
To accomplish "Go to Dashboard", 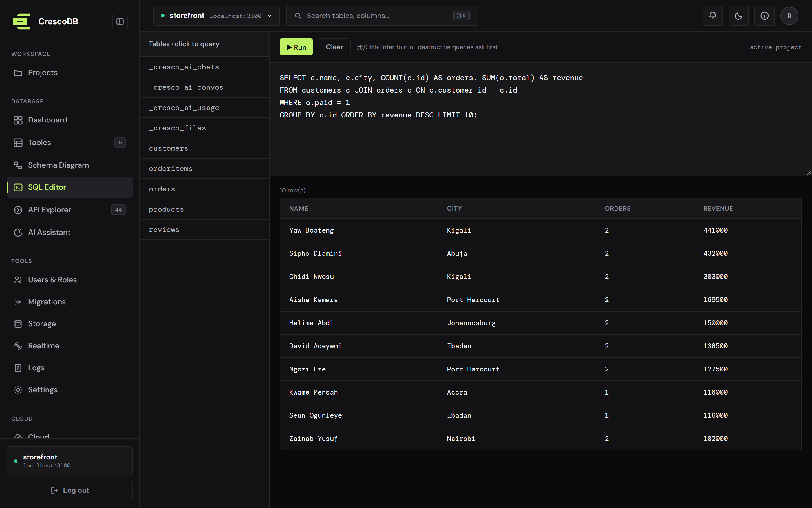I will coord(69,120).
